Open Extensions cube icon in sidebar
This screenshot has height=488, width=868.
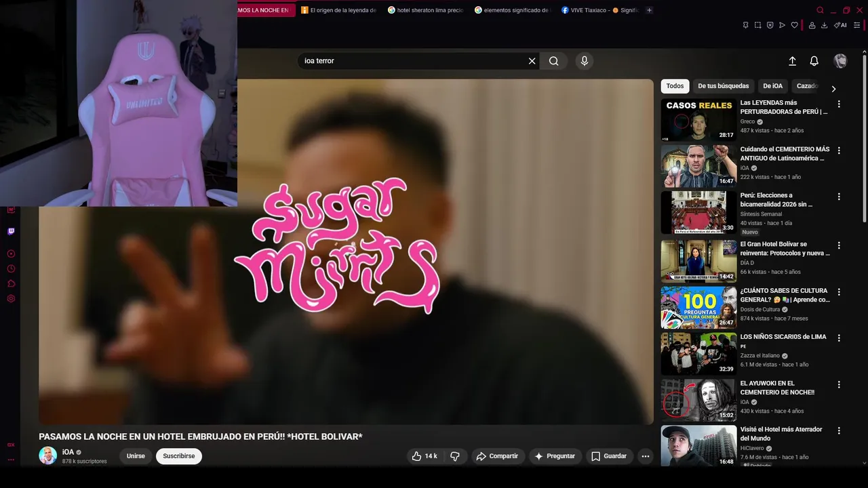[11, 283]
